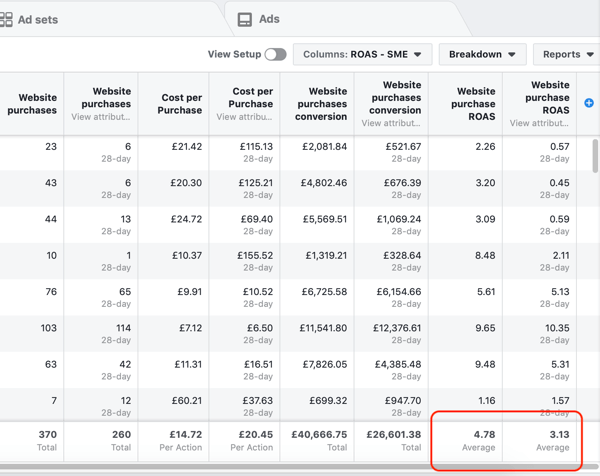Open the Columns: ROAS - SME dropdown
This screenshot has height=476, width=600.
pos(362,54)
